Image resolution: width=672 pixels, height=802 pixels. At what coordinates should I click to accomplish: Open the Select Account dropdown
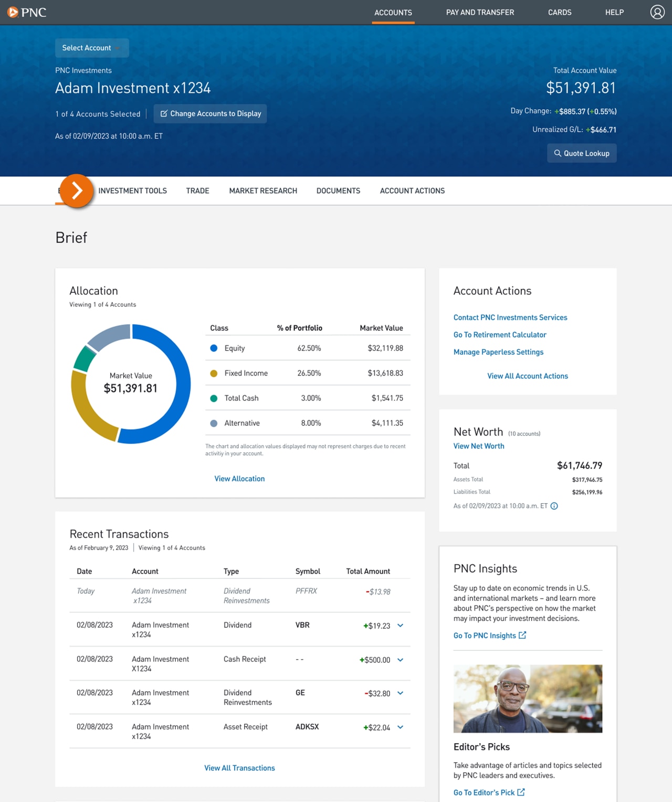(91, 48)
